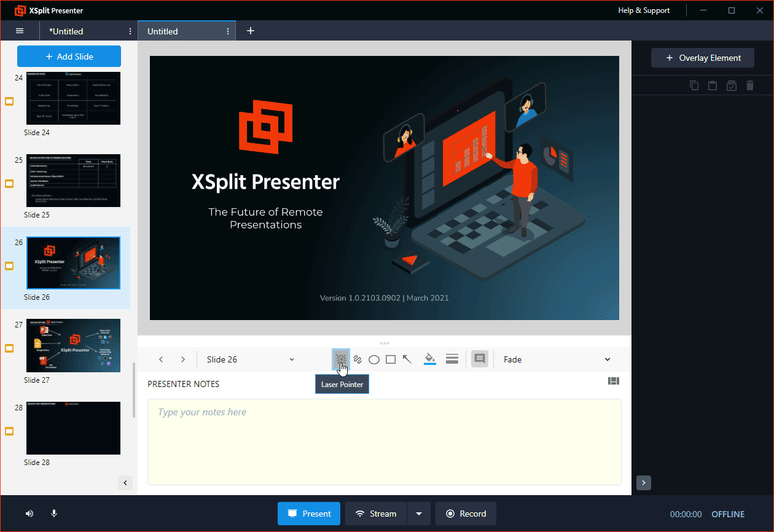Select the Slide 24 thumbnail
774x532 pixels.
[74, 98]
